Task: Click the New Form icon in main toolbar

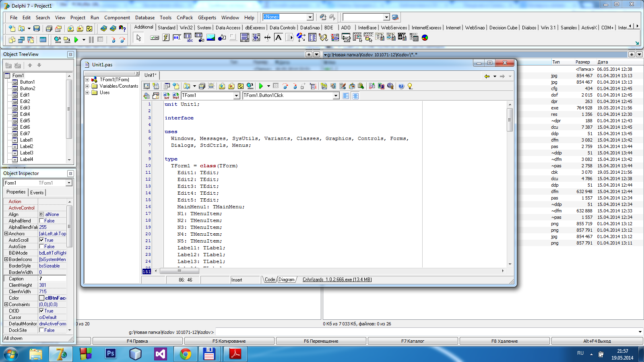Action: [43, 40]
